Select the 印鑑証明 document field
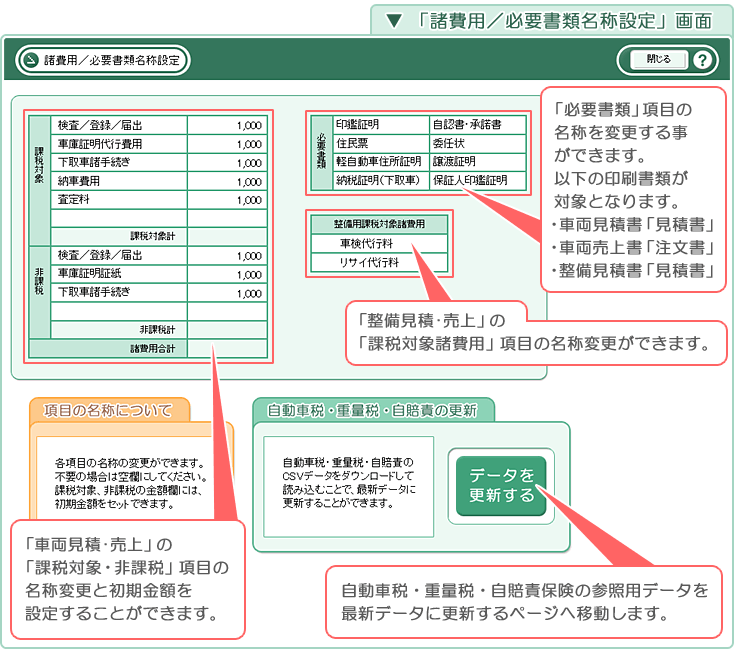The height and width of the screenshot is (650, 735). click(381, 125)
